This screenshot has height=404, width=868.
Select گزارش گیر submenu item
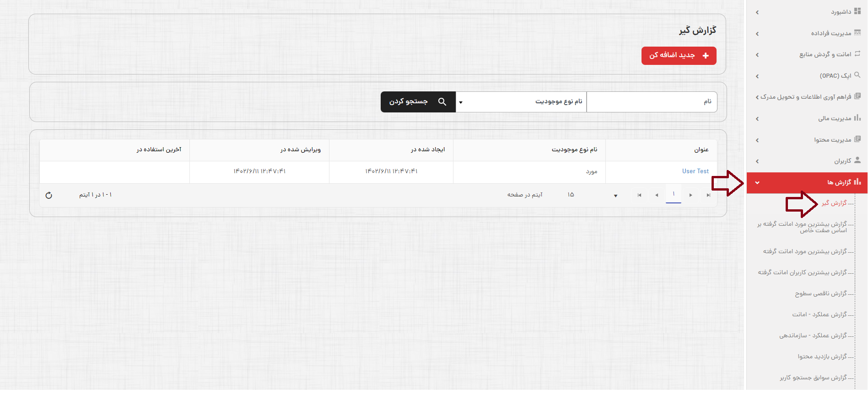coord(834,203)
